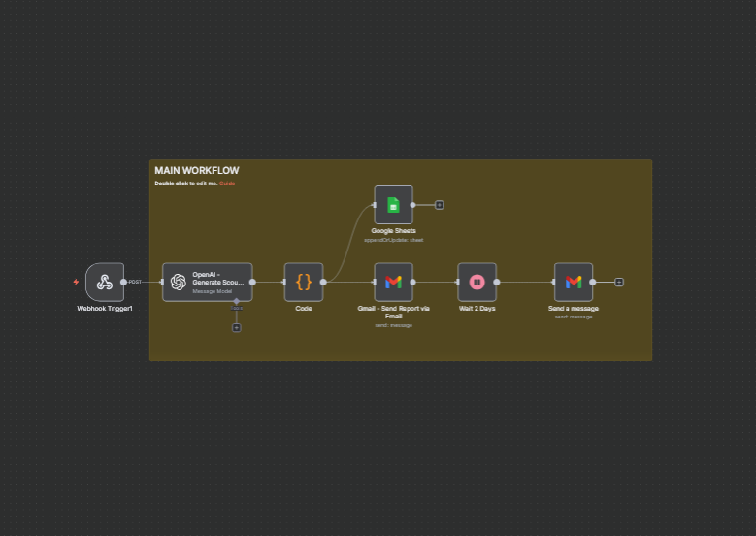Click the Webhook Trigger1 output connector dot
Screen dimensions: 756x536
123,282
